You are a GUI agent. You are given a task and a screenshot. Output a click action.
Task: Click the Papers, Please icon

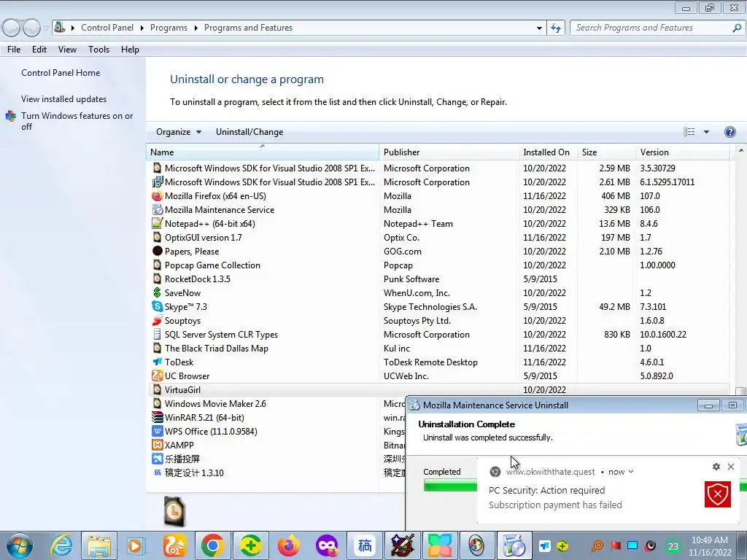pos(158,251)
